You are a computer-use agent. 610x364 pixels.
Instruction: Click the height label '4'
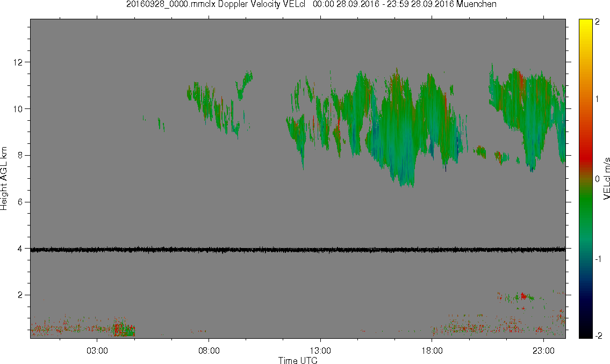20,249
